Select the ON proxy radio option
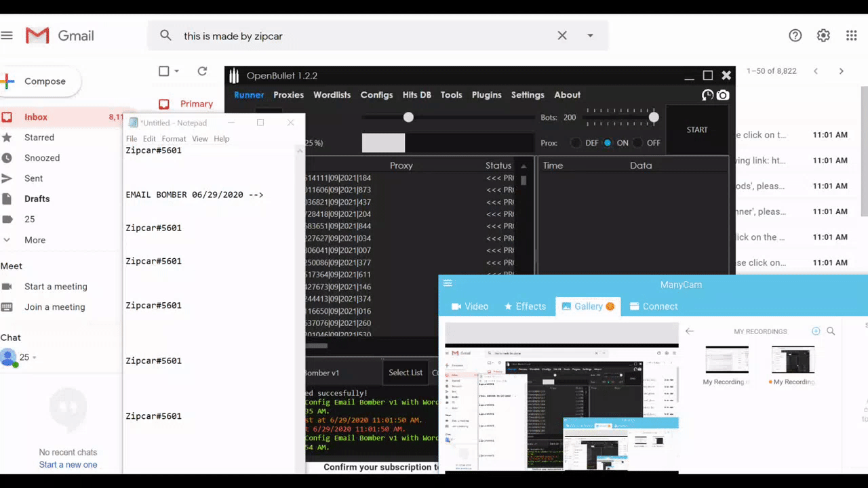The width and height of the screenshot is (868, 488). (x=608, y=143)
